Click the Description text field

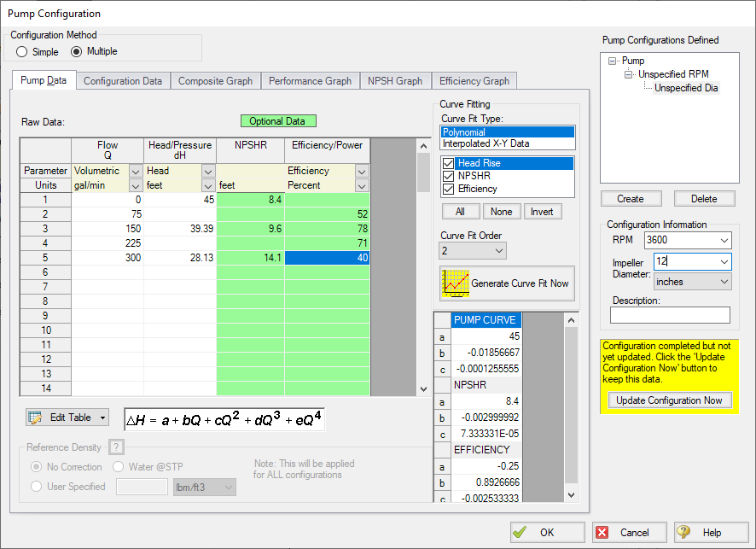(670, 316)
